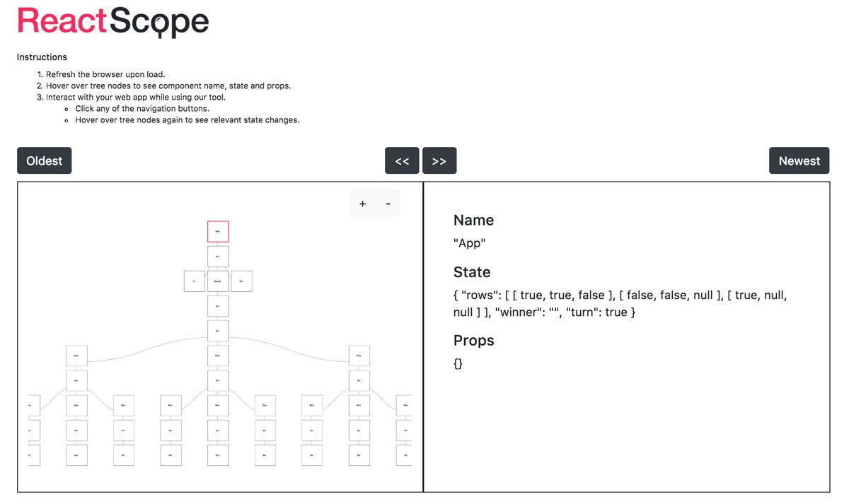Screen dimensions: 849x504
Task: Select the div node right of Board
Action: tap(241, 281)
